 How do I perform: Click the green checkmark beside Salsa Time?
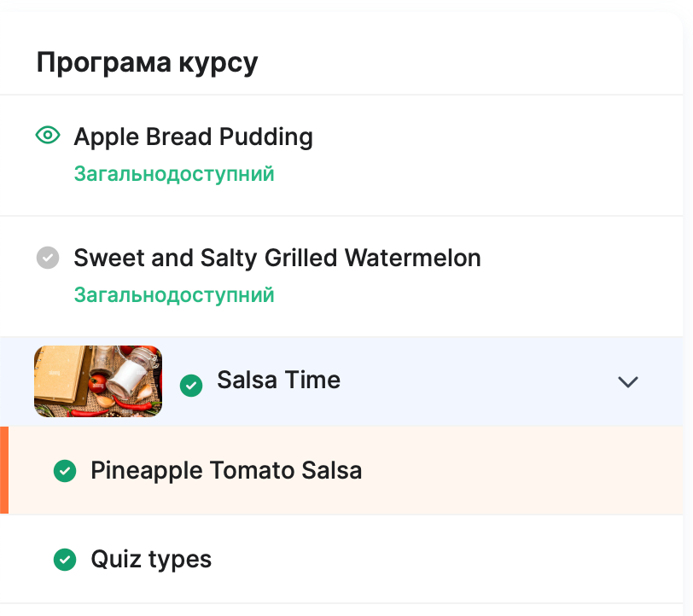tap(191, 386)
